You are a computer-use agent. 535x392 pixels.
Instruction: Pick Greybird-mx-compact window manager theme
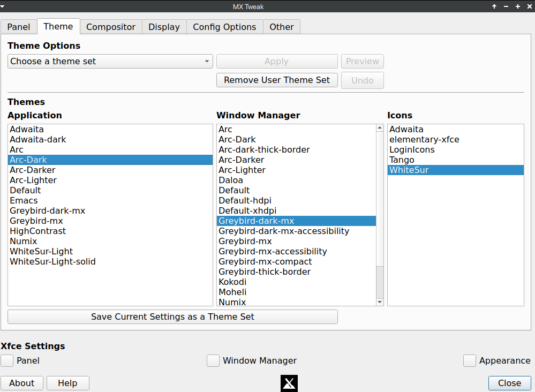click(x=297, y=262)
